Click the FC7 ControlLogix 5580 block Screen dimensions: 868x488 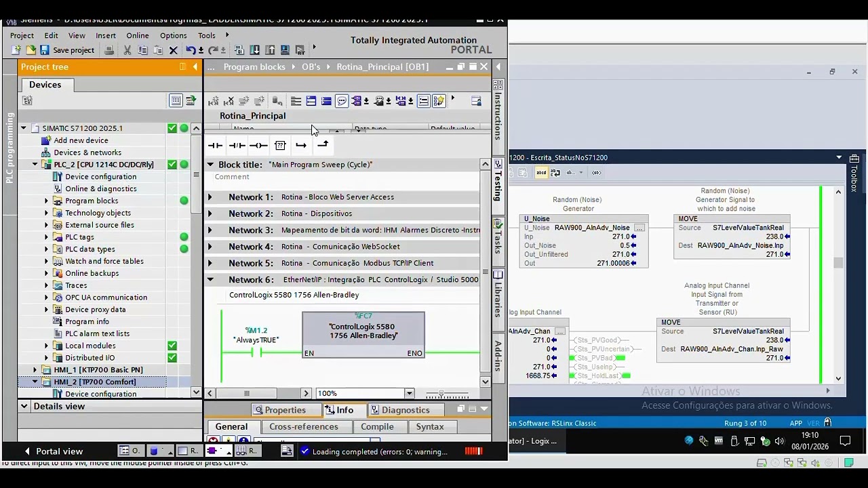(x=363, y=335)
